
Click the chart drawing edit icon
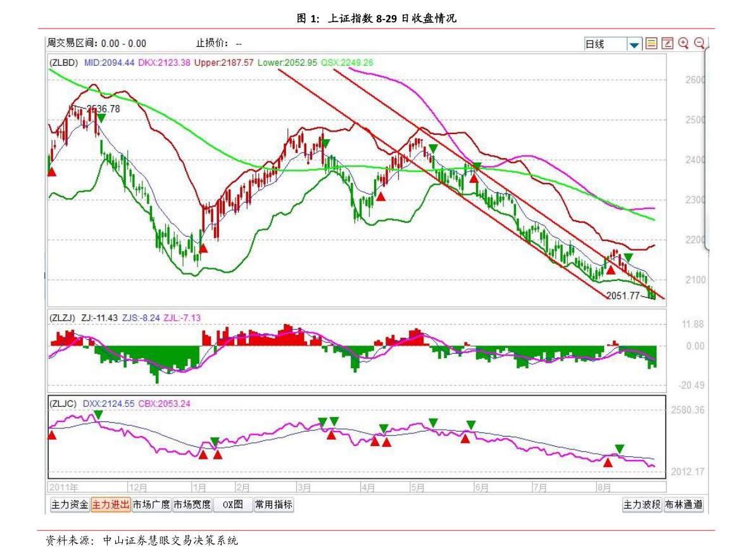click(x=667, y=44)
